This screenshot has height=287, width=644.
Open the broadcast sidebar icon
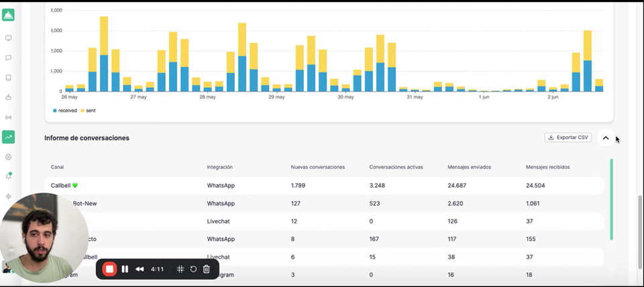pos(8,117)
